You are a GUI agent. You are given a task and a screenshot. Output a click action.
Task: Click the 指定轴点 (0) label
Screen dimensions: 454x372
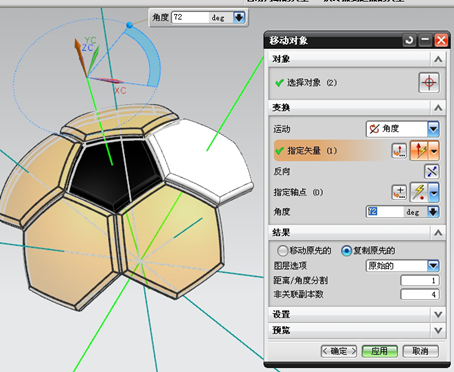pos(298,192)
